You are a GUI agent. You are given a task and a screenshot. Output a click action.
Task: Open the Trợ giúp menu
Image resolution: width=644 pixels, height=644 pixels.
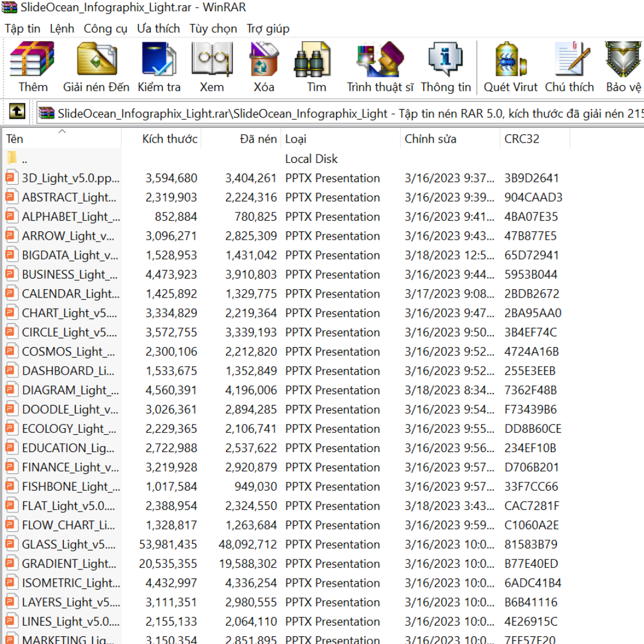pos(268,29)
